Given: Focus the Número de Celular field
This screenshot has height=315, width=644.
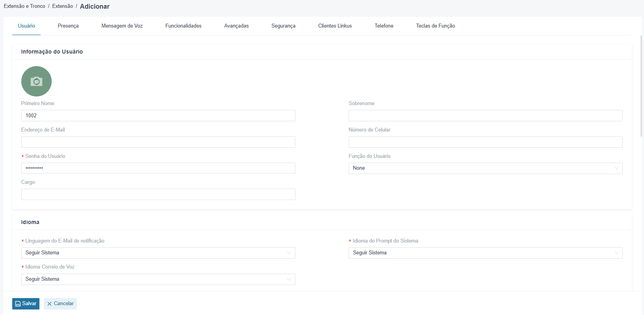Looking at the screenshot, I should [485, 142].
